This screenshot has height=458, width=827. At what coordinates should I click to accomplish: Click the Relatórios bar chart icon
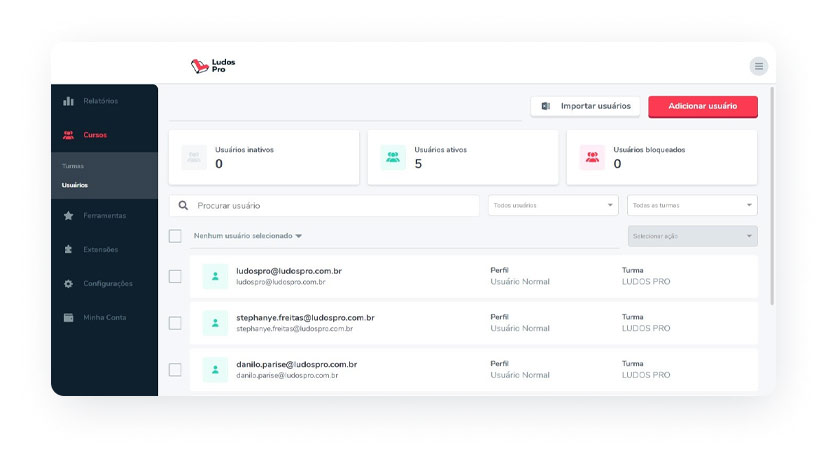coord(69,101)
